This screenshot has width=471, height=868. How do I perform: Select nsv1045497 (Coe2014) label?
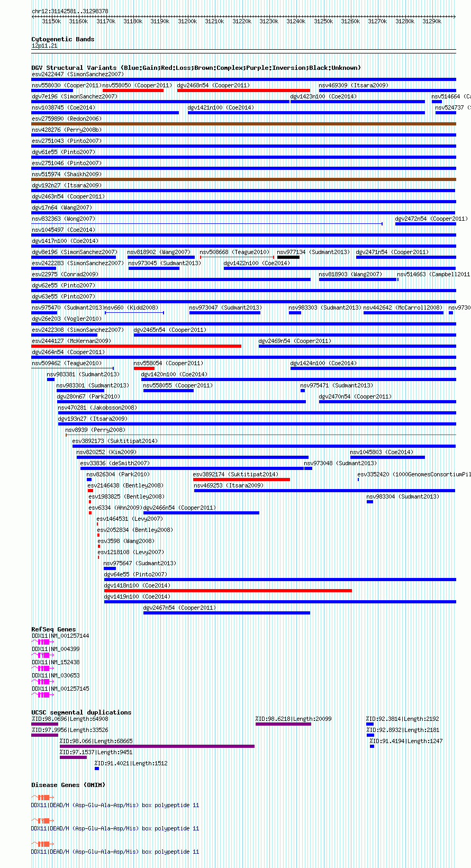point(64,230)
